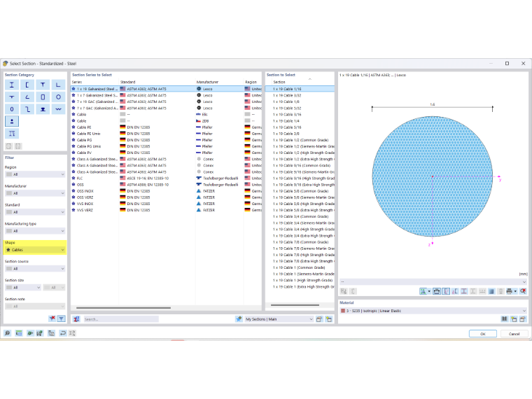Open the first Section size dropdown
Viewport: 532px width, 399px height.
tap(23, 288)
